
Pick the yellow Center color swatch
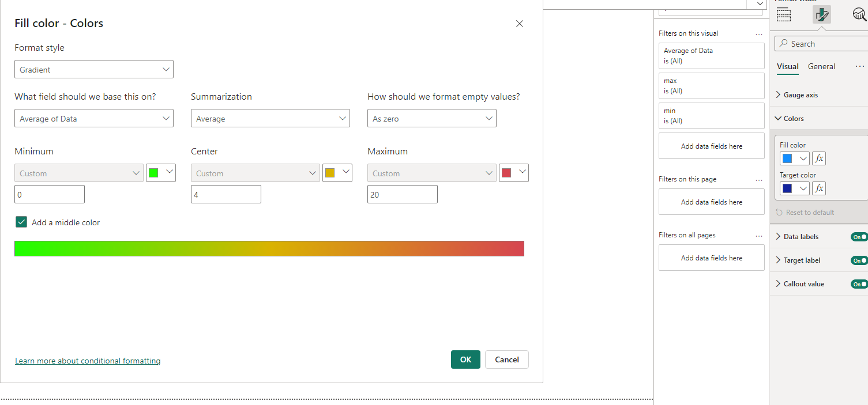(x=337, y=173)
